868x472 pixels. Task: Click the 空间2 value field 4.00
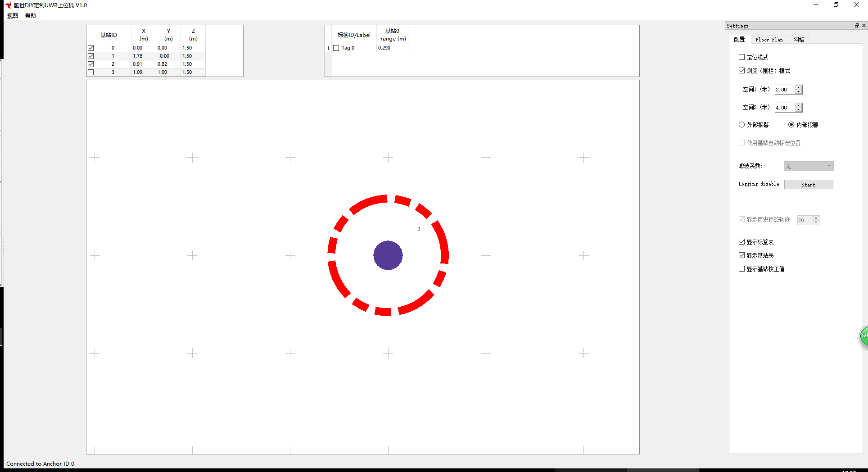(x=785, y=108)
